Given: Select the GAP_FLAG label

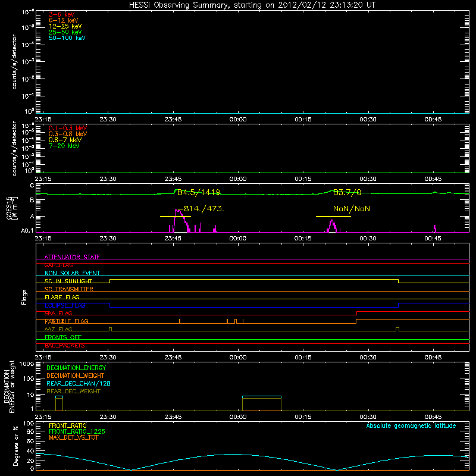Looking at the screenshot, I should 58,265.
